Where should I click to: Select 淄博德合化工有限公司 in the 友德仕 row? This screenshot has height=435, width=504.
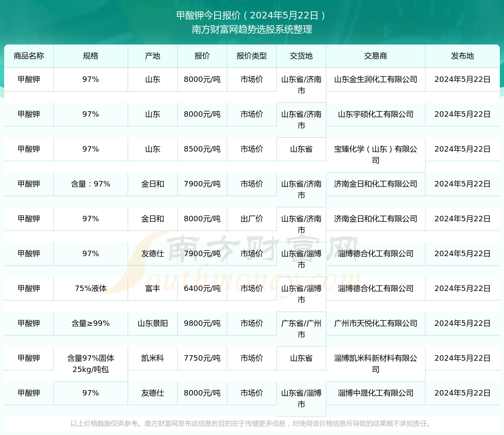[375, 254]
